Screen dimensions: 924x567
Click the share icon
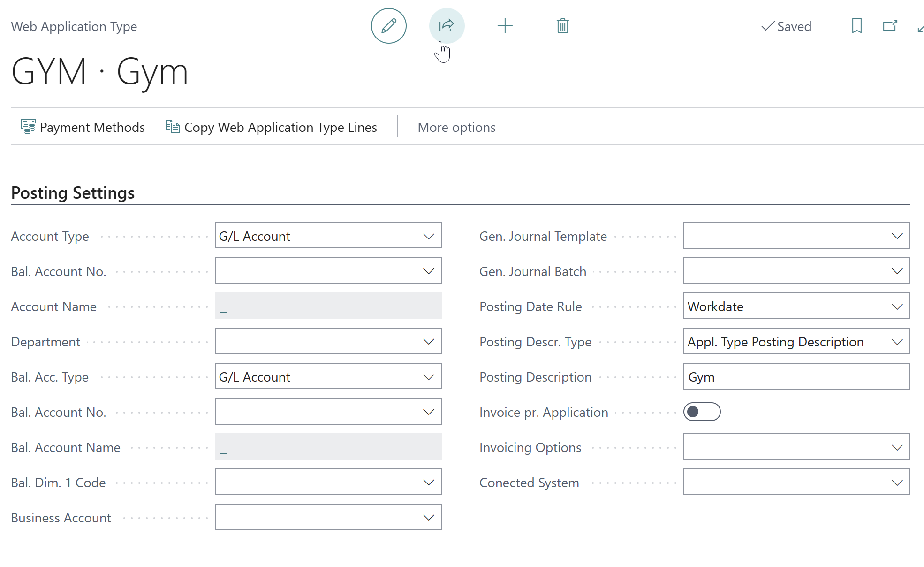[x=447, y=26]
